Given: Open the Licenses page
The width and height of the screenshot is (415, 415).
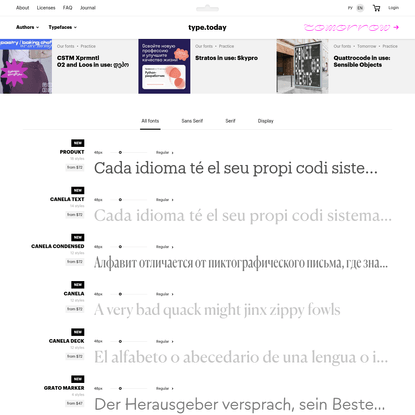Looking at the screenshot, I should point(46,8).
